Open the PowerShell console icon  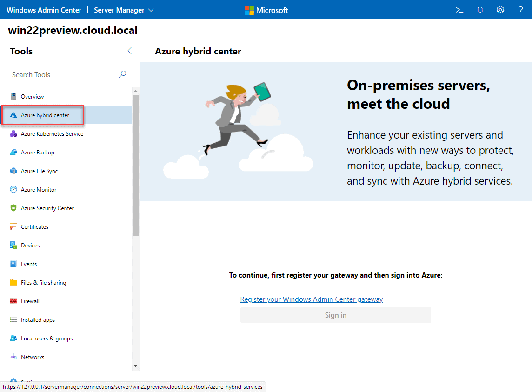point(459,10)
